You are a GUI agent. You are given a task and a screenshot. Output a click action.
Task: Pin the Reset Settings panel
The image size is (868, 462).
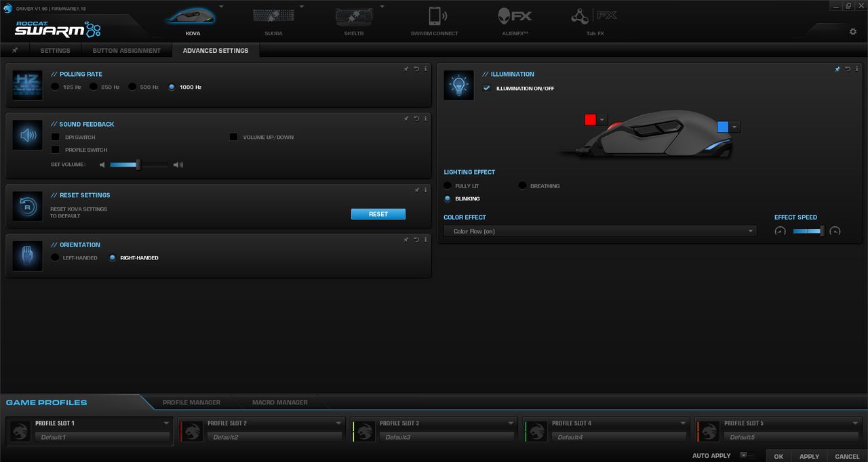[416, 190]
